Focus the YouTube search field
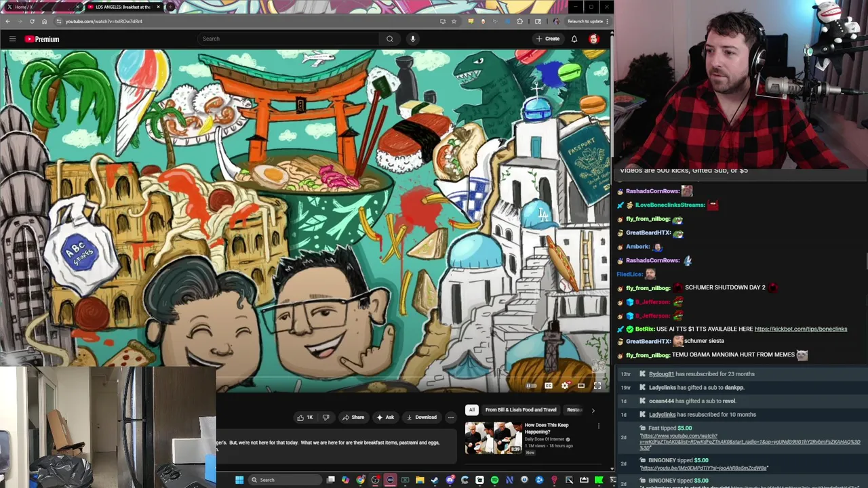868x488 pixels. (x=288, y=39)
